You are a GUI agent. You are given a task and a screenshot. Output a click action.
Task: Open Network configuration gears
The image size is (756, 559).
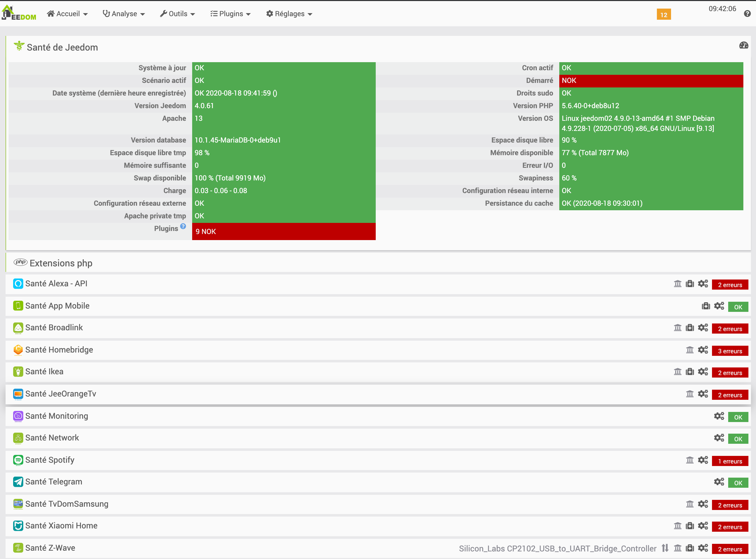tap(719, 438)
